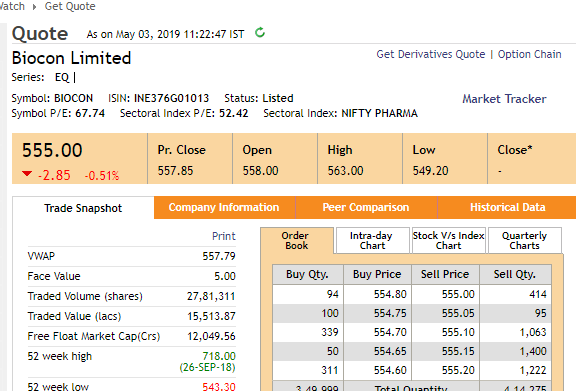Switch to Company Information tab
Viewport: 576px width, 391px height.
pos(224,207)
